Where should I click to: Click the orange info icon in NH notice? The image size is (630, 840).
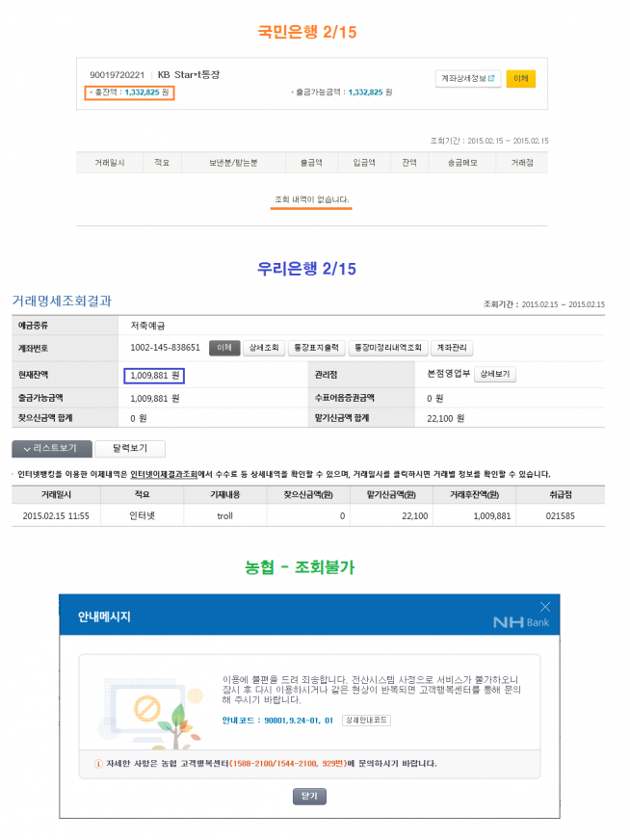point(98,763)
